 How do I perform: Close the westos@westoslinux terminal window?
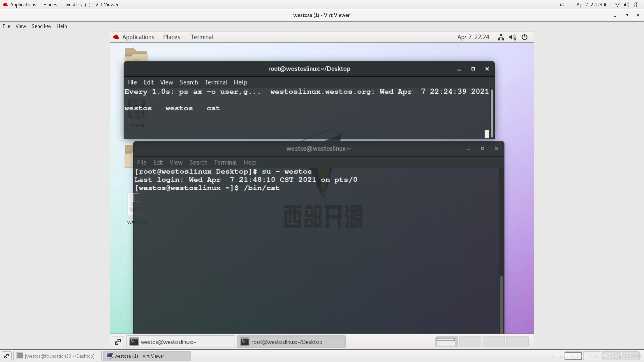point(496,149)
